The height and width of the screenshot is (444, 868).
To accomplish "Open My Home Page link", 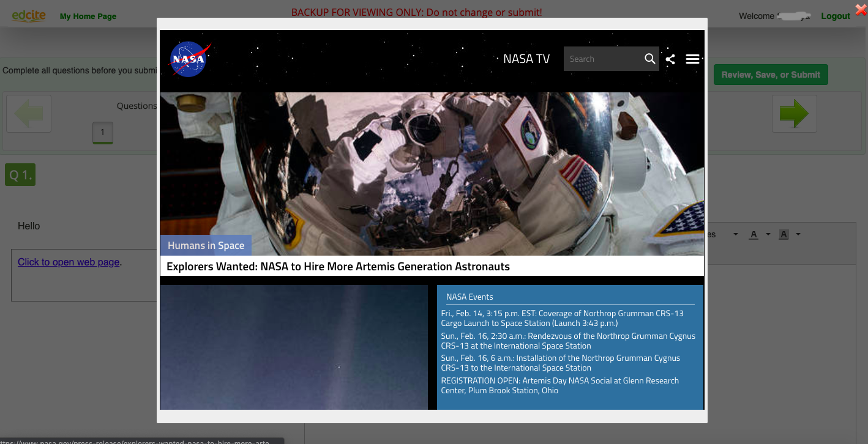I will [88, 16].
